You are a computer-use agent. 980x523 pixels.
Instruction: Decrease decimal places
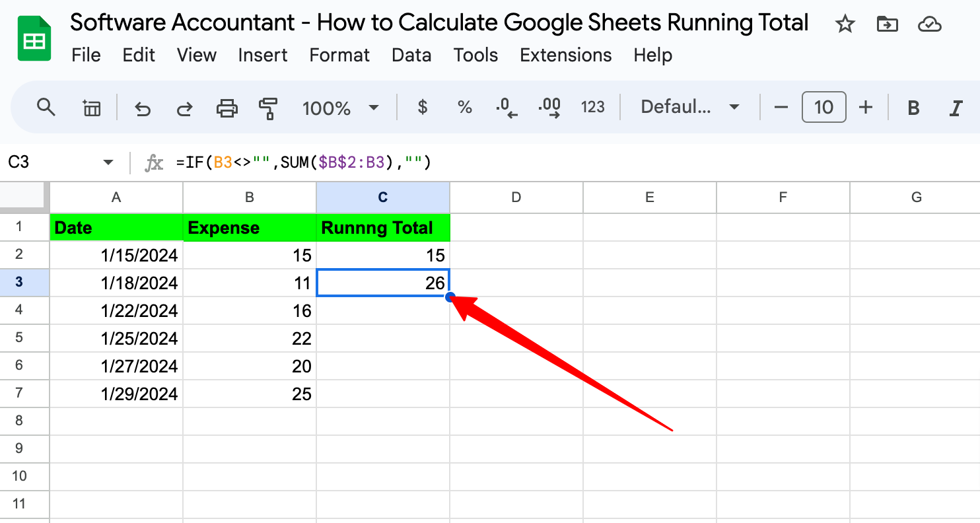click(507, 108)
